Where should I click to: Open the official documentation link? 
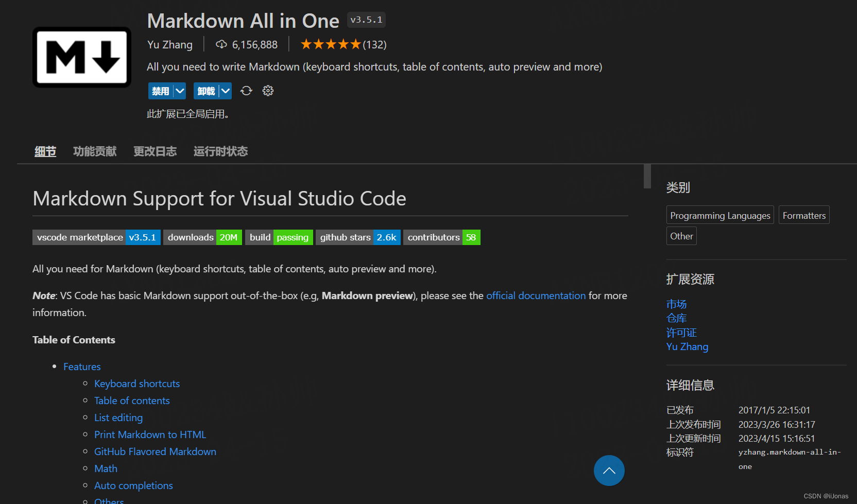pyautogui.click(x=536, y=296)
